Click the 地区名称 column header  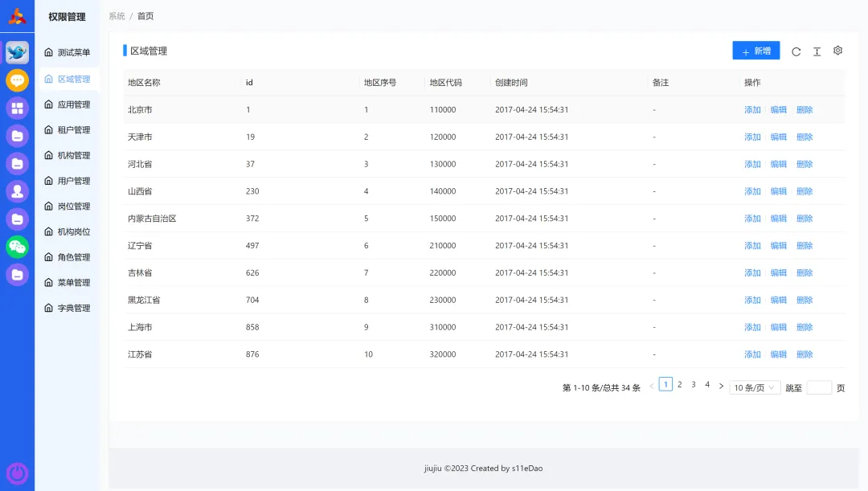click(x=144, y=83)
